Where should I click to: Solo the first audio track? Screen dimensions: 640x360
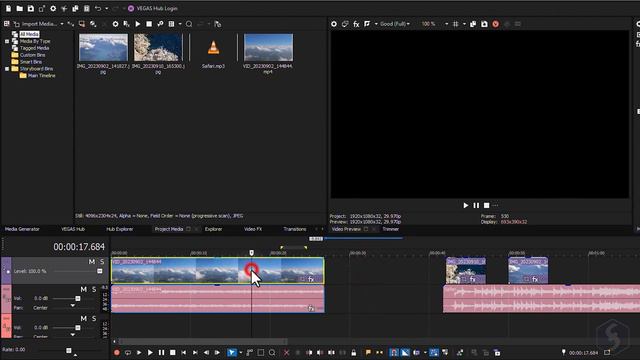tap(93, 289)
